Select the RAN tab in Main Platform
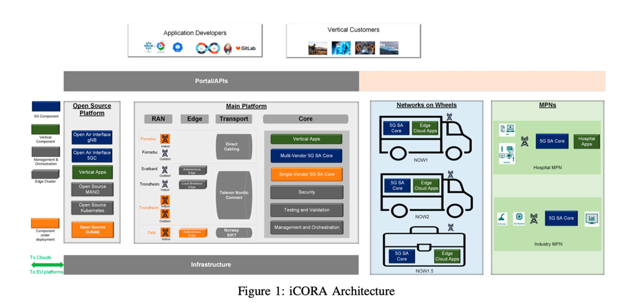This screenshot has height=303, width=644. 158,119
